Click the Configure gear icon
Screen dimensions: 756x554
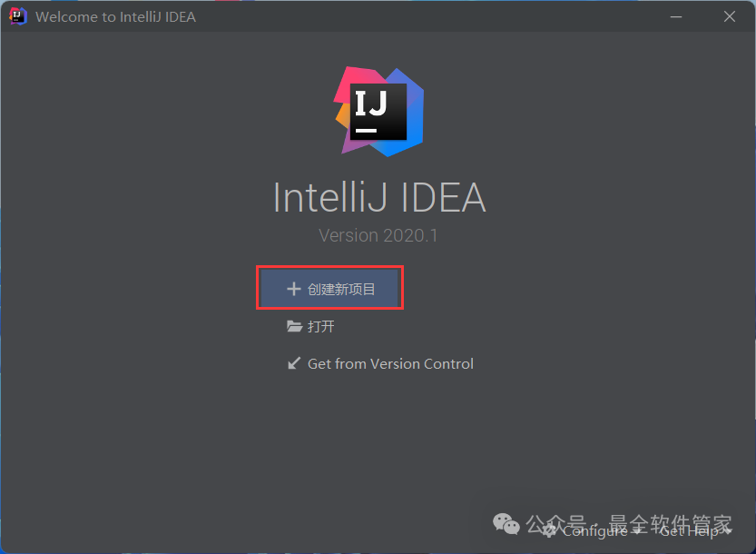coord(549,531)
